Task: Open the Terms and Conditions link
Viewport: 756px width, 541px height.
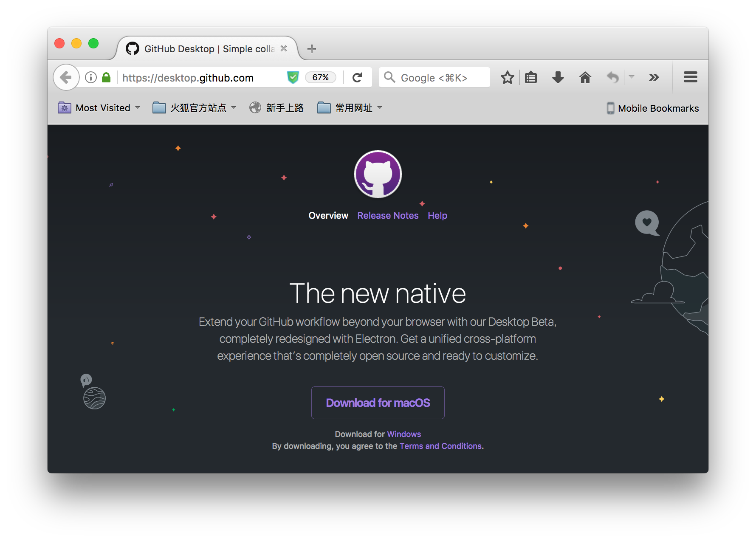Action: coord(440,446)
